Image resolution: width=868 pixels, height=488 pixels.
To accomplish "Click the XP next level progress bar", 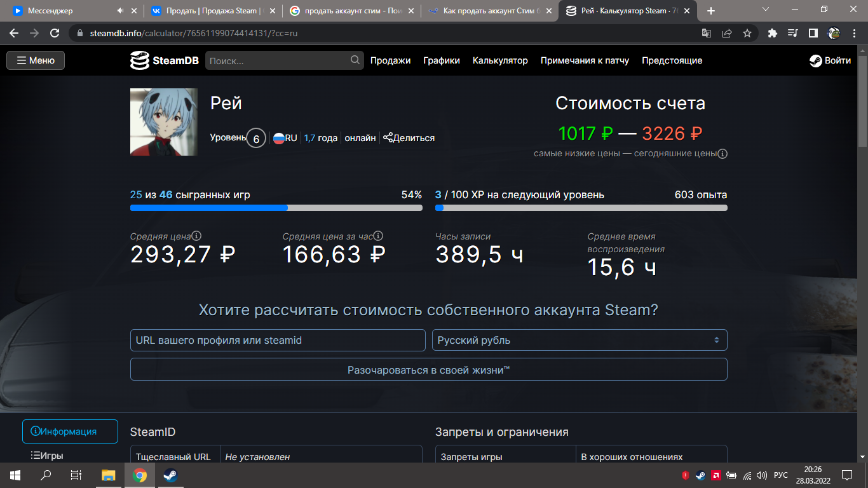I will (x=581, y=208).
